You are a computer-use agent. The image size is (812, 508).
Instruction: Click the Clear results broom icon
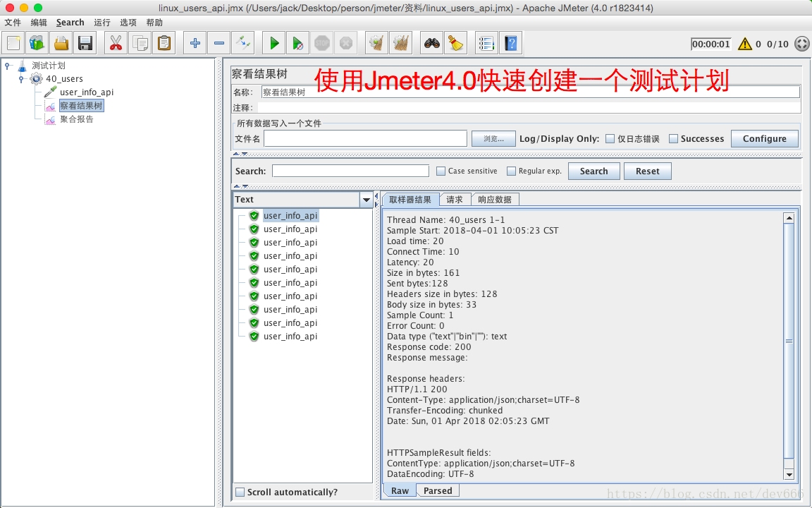click(x=376, y=43)
